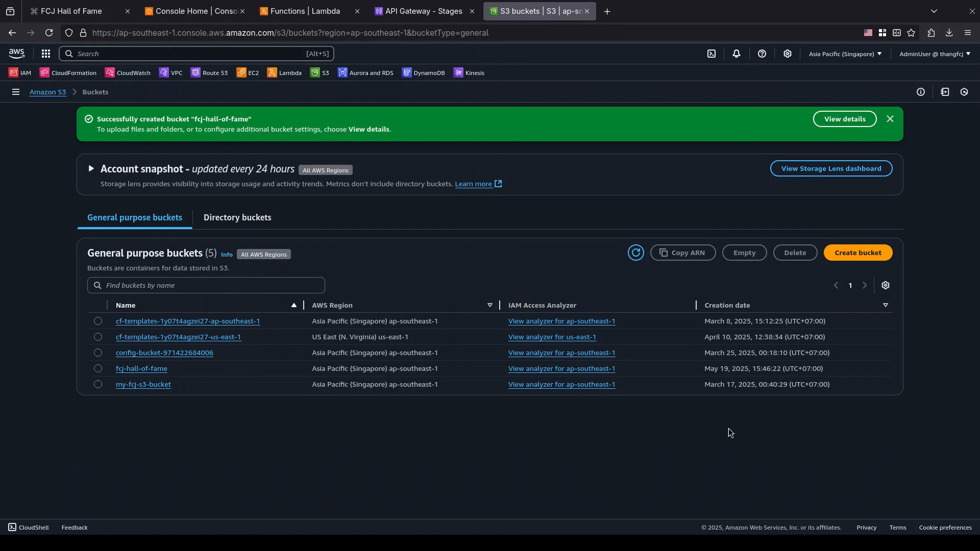Open the AWS services grid menu
Screen dimensions: 980x551
45,54
